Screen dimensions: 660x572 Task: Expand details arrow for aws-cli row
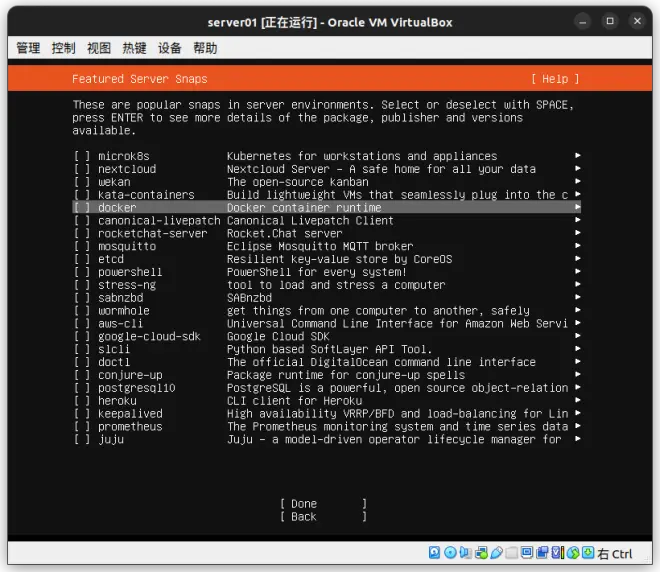[x=578, y=323]
